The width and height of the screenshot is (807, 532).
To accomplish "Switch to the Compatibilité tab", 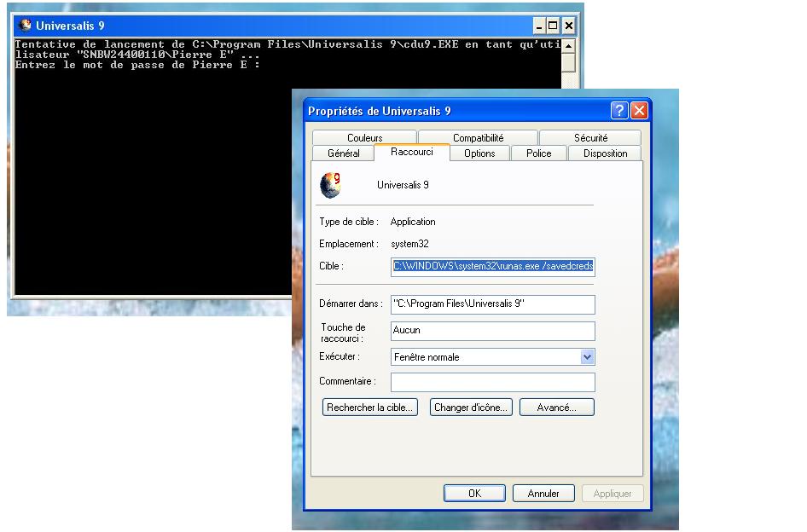I will click(478, 138).
